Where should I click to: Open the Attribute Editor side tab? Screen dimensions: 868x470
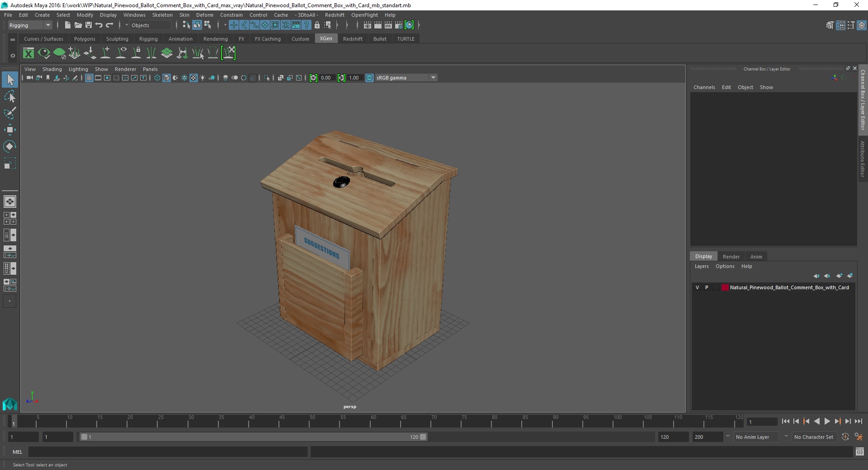coord(863,159)
